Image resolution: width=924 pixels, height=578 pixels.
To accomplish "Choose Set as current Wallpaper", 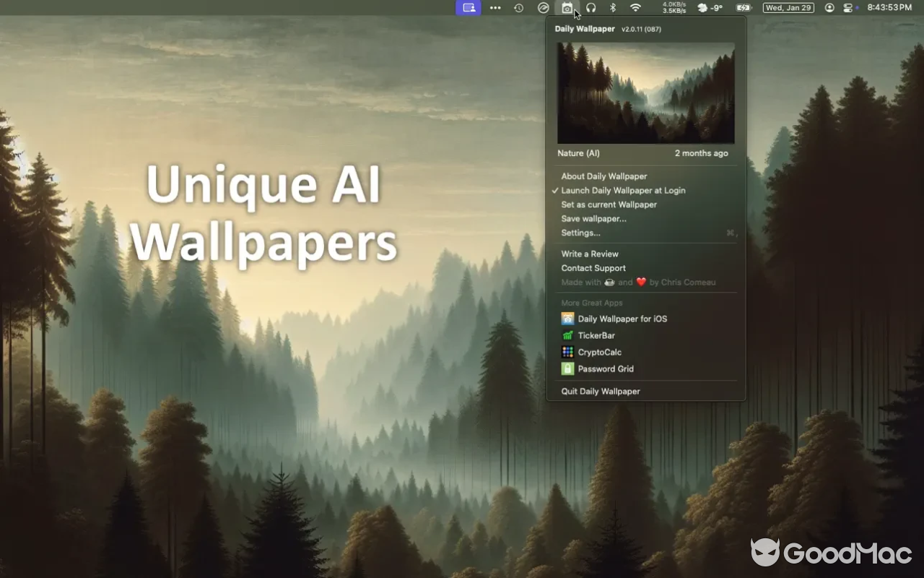I will tap(609, 204).
